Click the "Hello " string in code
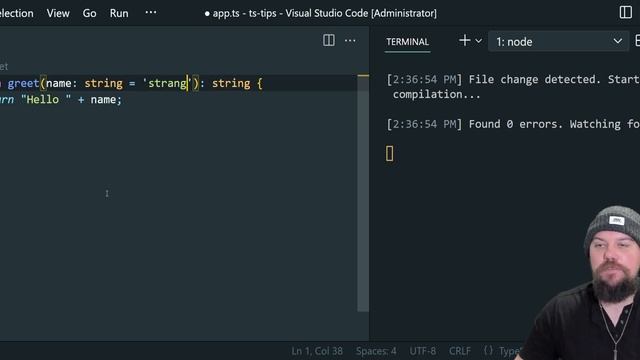Screen dimensions: 640x360 click(x=46, y=100)
